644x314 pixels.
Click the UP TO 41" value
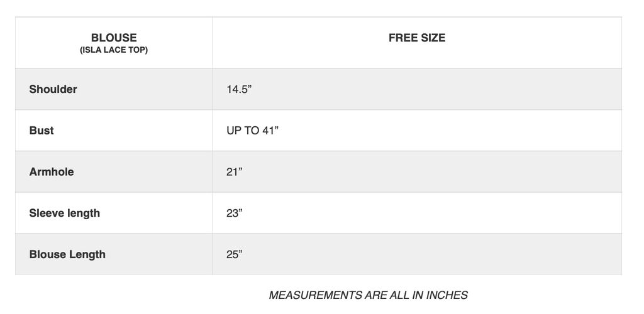click(252, 131)
